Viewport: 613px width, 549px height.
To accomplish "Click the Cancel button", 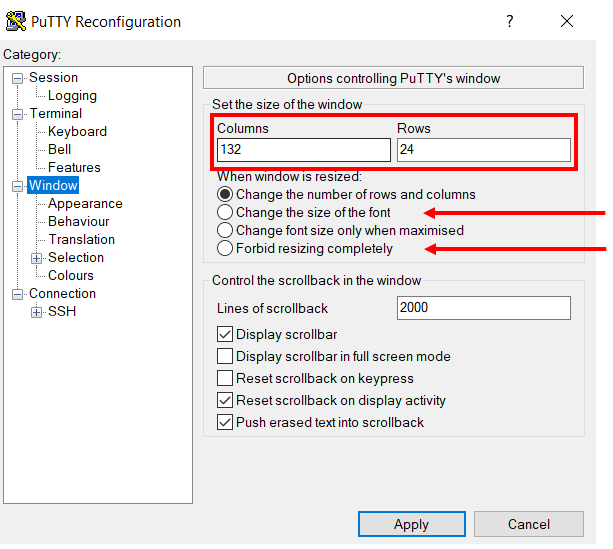I will (529, 524).
